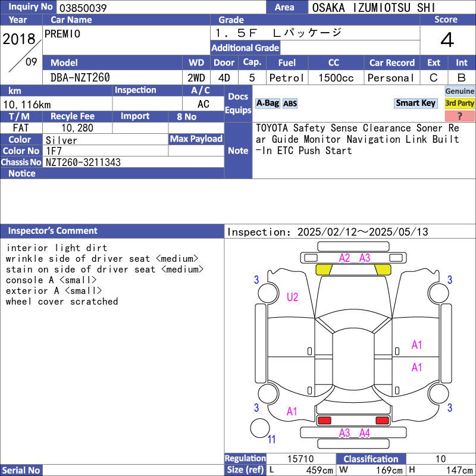Click the right red taillight on diagram

(382, 421)
